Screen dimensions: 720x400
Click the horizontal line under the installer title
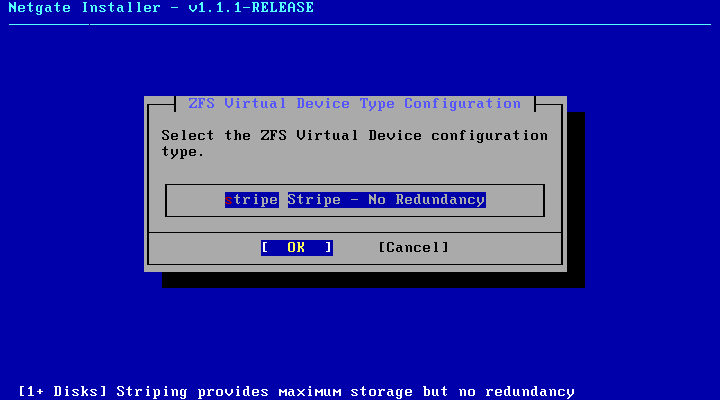pos(360,23)
